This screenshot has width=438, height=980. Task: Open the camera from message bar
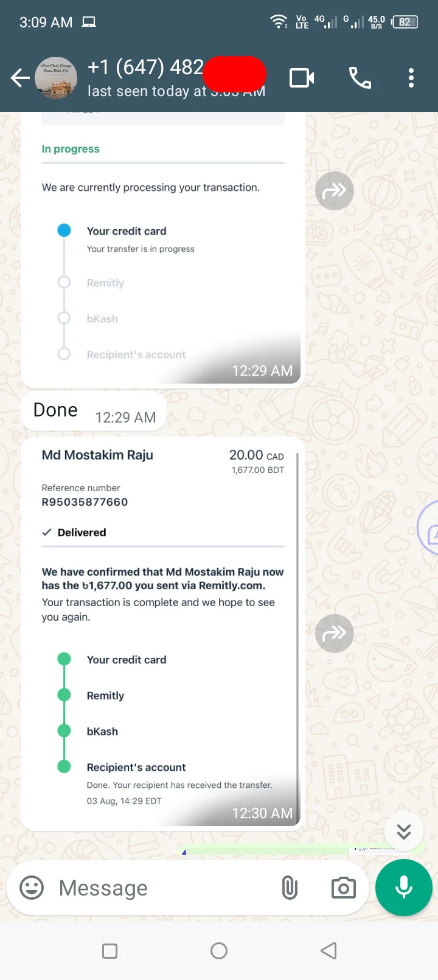343,888
